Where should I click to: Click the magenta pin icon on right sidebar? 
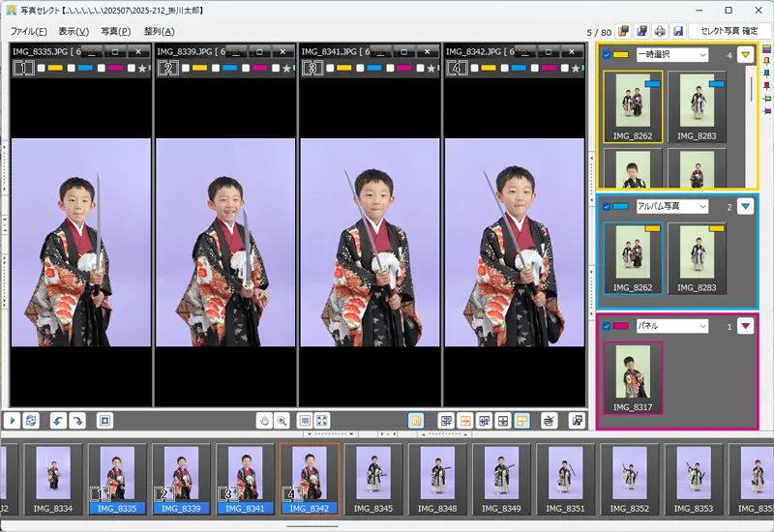tap(766, 86)
